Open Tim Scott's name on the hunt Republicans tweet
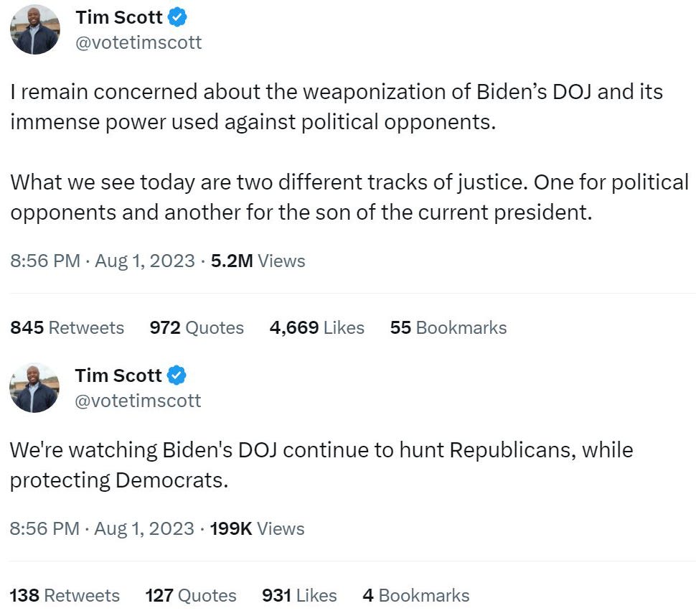Viewport: 696px width, 616px height. point(118,375)
